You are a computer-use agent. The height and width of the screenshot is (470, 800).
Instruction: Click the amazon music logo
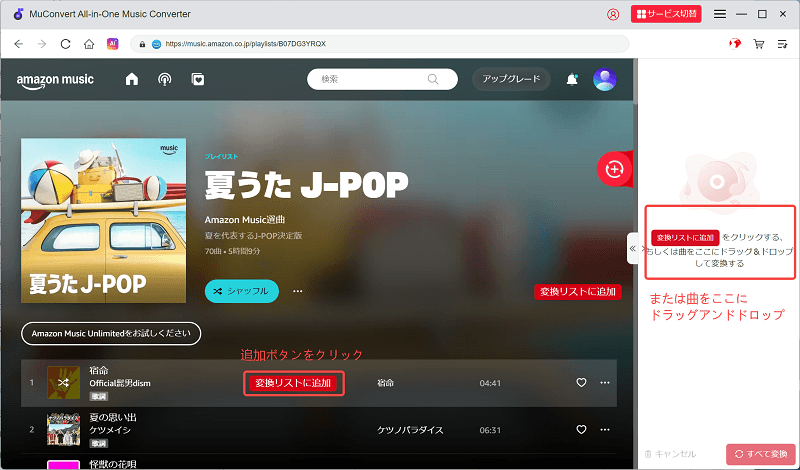click(55, 81)
